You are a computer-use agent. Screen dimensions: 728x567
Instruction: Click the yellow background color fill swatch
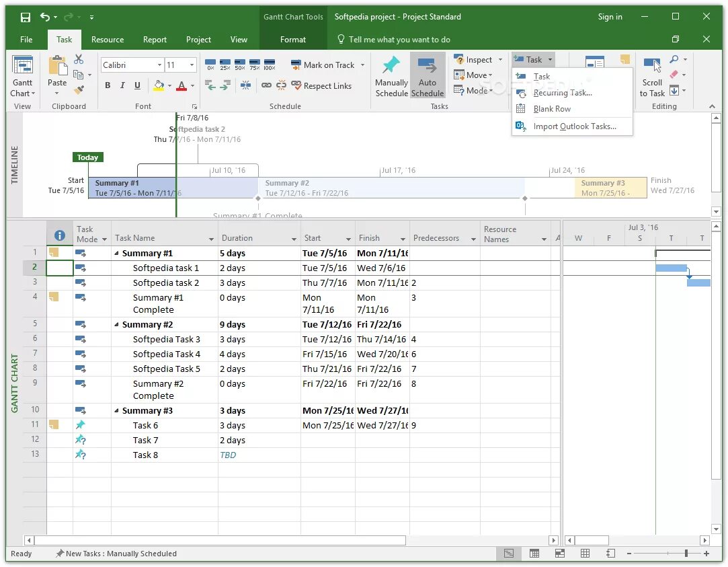[x=159, y=86]
